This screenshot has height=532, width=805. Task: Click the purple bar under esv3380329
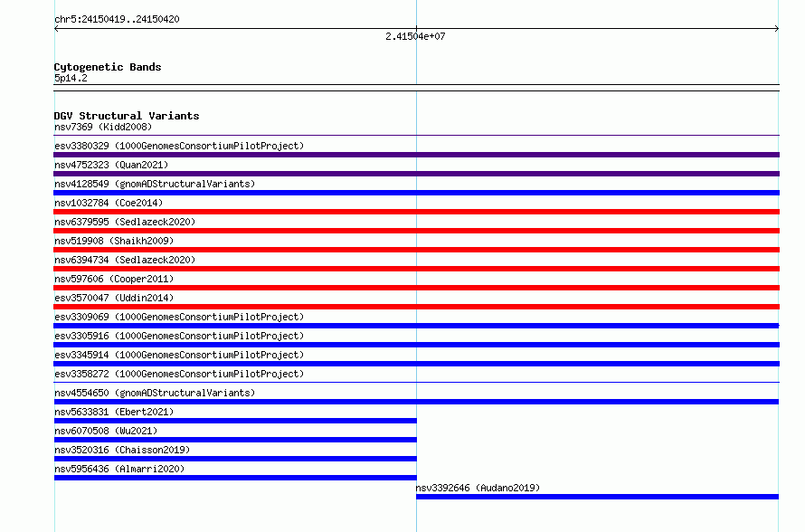click(x=416, y=155)
